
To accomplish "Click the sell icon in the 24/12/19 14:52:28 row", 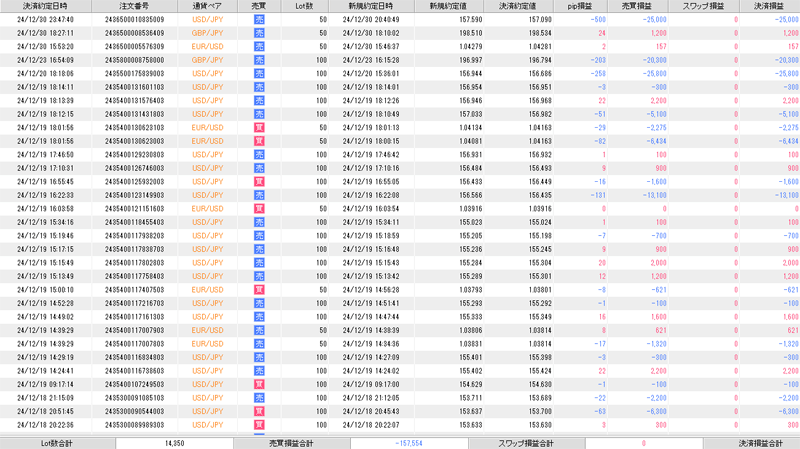I will click(259, 304).
